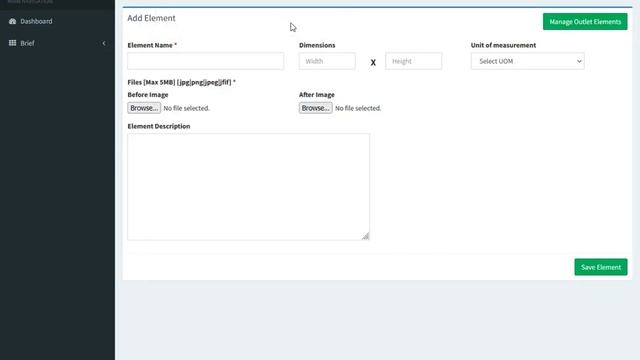640x360 pixels.
Task: Expand the Brief submenu chevron
Action: click(104, 43)
